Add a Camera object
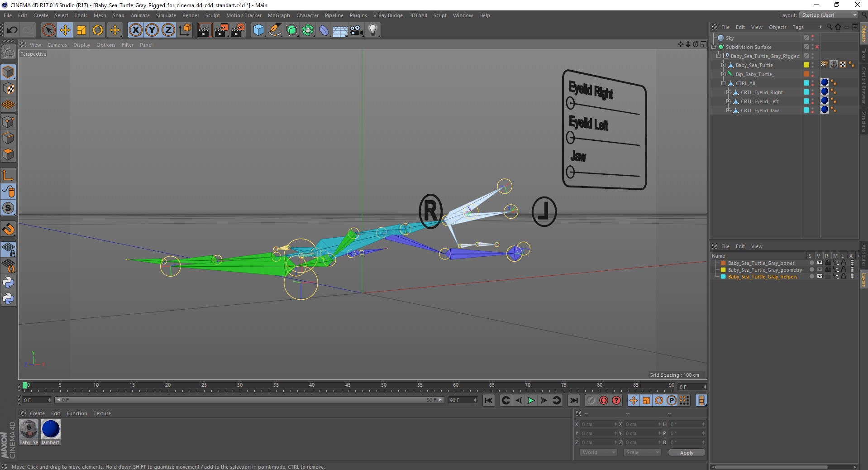 (x=357, y=30)
